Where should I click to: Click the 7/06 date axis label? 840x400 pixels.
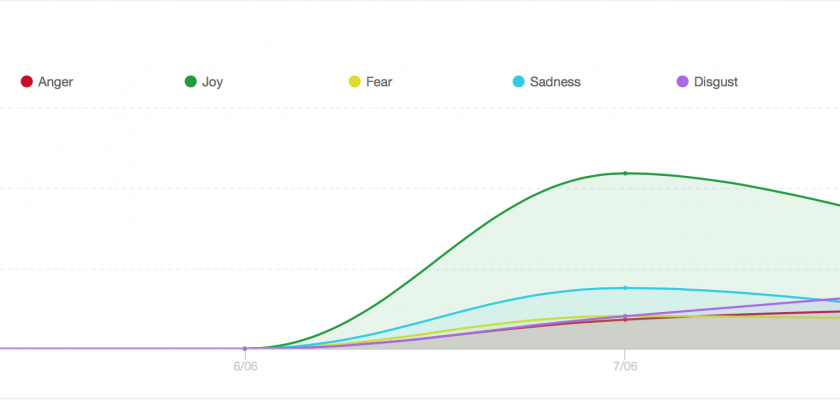[625, 367]
